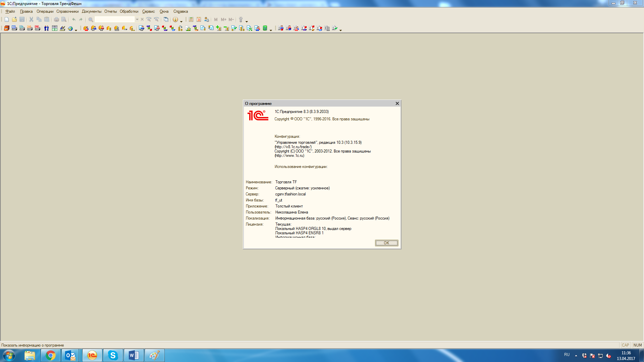
Task: Expand the arrow beside wrench icon
Action: [247, 21]
